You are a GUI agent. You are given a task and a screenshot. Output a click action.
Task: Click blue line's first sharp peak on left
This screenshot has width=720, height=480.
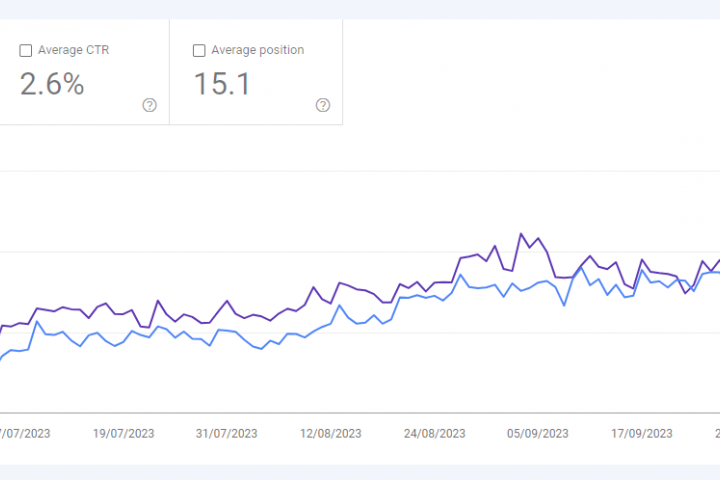37,321
